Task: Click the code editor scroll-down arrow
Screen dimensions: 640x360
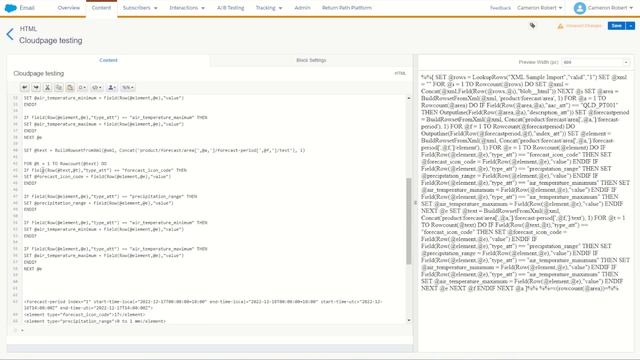Action: [x=409, y=320]
